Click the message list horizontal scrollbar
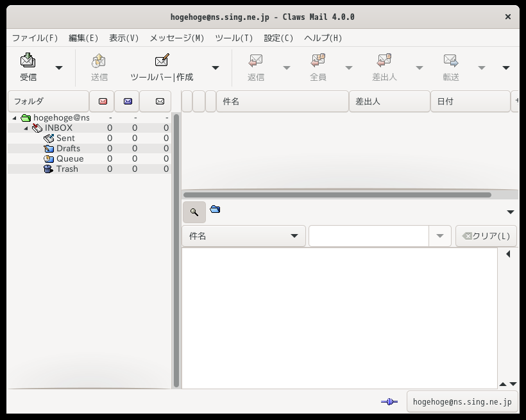 (337, 195)
